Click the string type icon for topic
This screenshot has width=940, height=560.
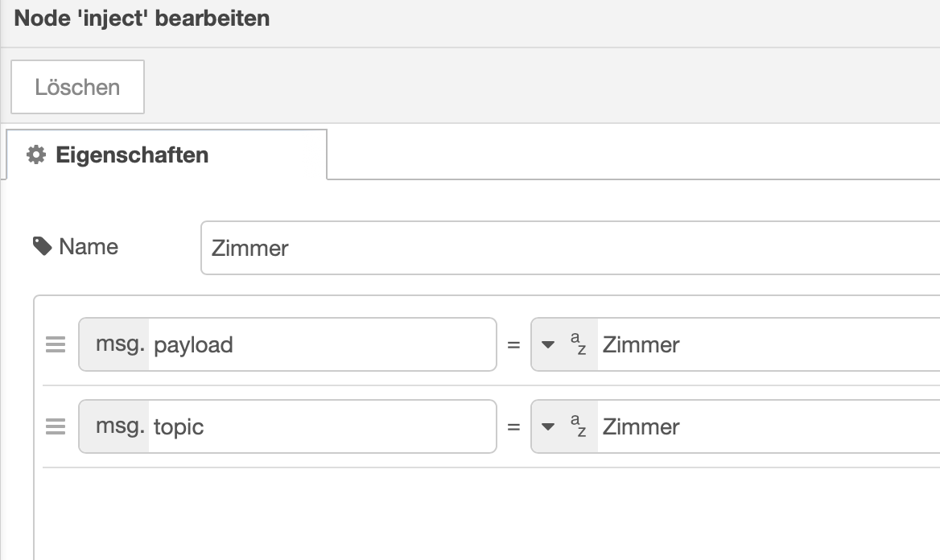(578, 426)
